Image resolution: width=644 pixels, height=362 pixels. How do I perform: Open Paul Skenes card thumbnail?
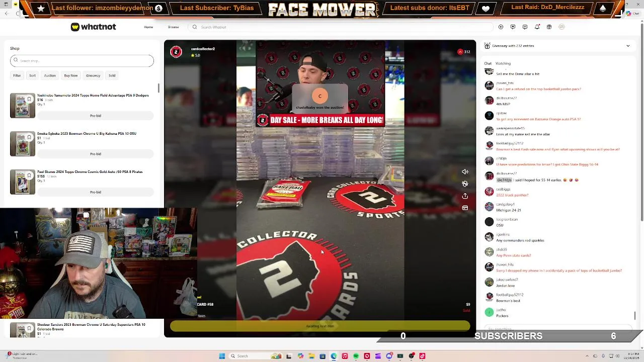click(x=23, y=182)
